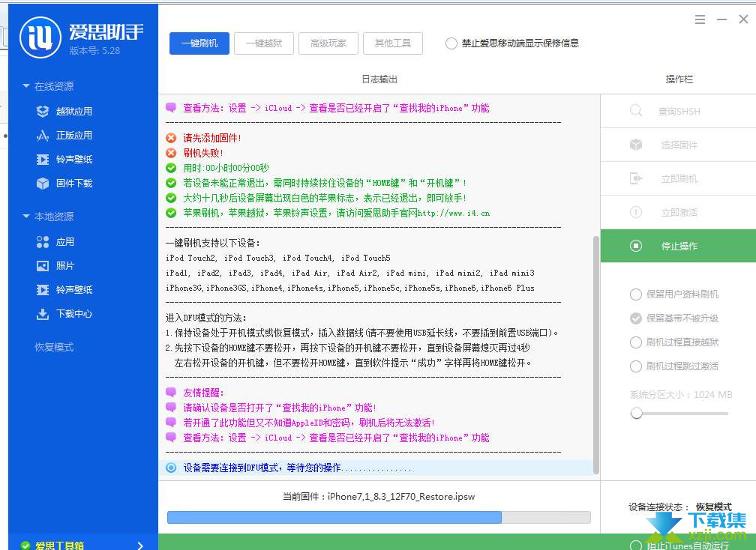Close the 爱思助手 window
Image resolution: width=756 pixels, height=550 pixels.
(743, 19)
